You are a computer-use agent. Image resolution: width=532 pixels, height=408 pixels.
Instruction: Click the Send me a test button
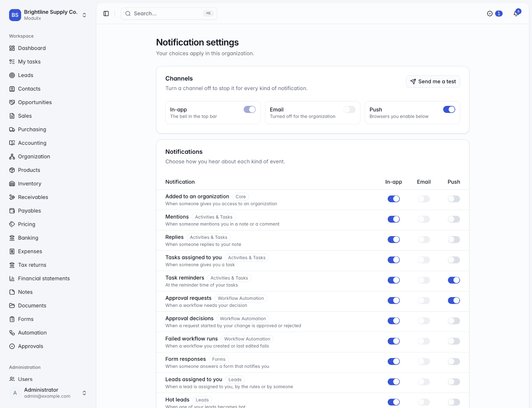pyautogui.click(x=433, y=81)
